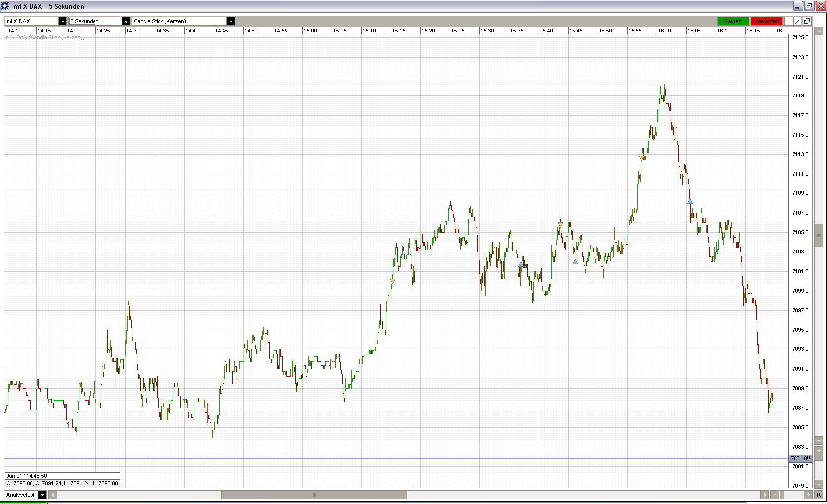Click the red Verkaufen button
This screenshot has width=827, height=504.
coord(766,21)
